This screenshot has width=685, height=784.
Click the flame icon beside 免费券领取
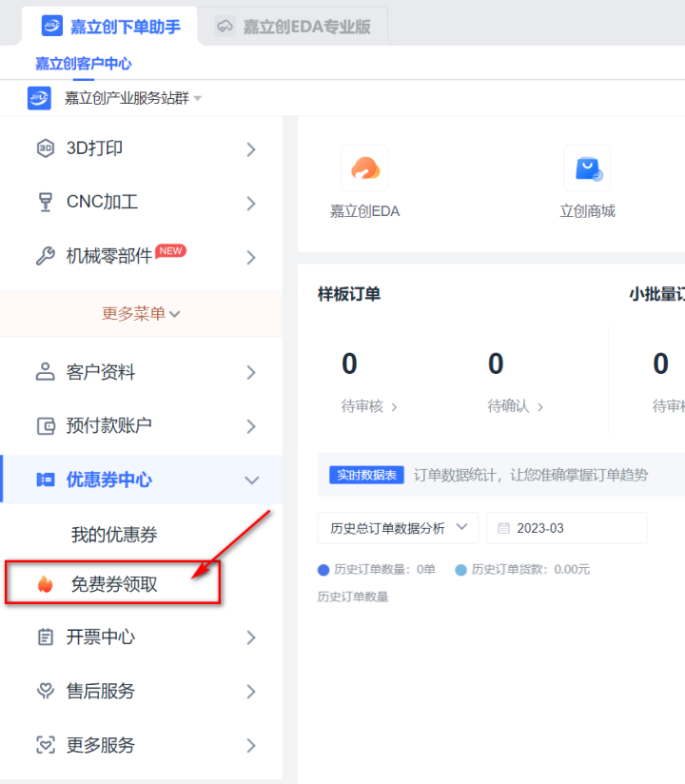(45, 583)
